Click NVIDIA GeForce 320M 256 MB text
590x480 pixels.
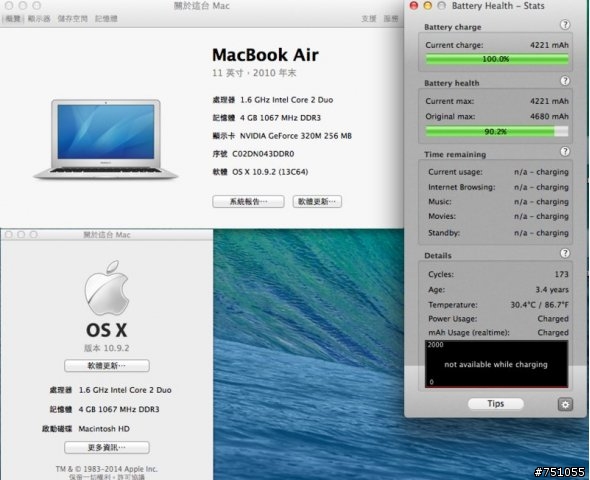(x=296, y=136)
